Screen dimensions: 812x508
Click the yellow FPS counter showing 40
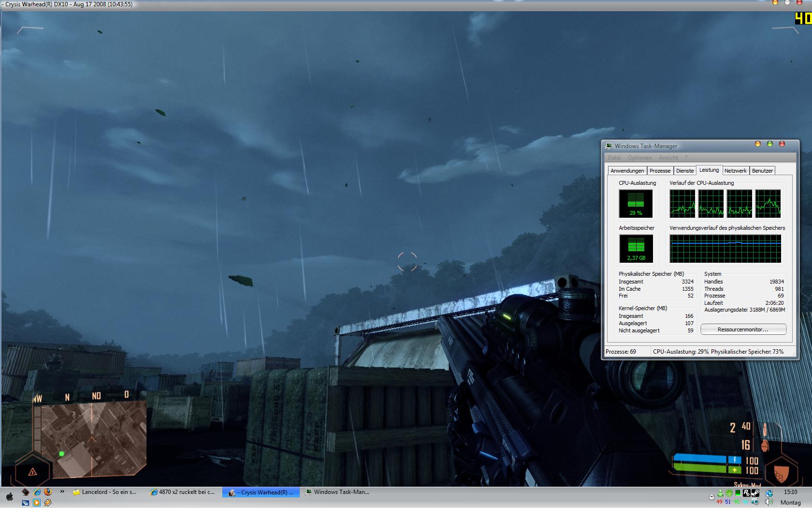pyautogui.click(x=803, y=18)
